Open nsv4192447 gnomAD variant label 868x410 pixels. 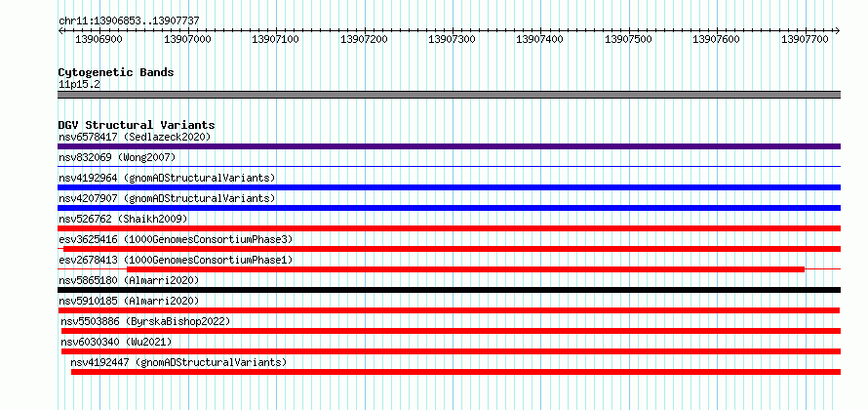coord(178,362)
